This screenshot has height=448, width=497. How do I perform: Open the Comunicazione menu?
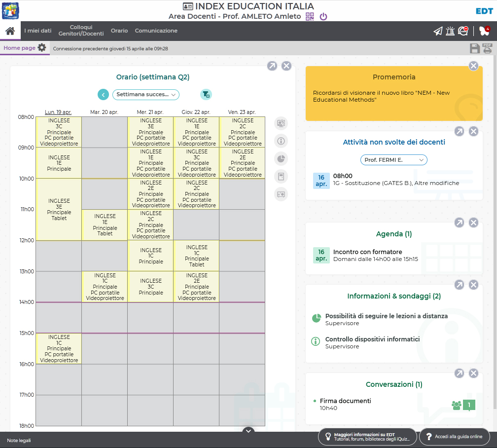(x=156, y=31)
